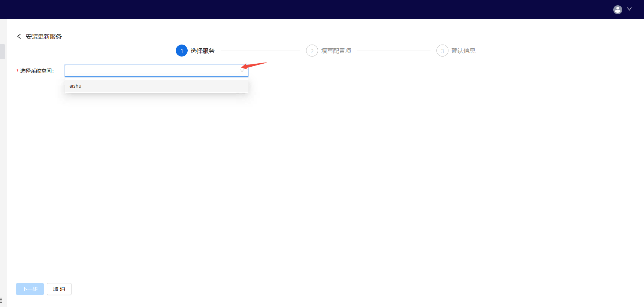
Task: Click the highlighted item in left sidebar
Action: click(2, 52)
